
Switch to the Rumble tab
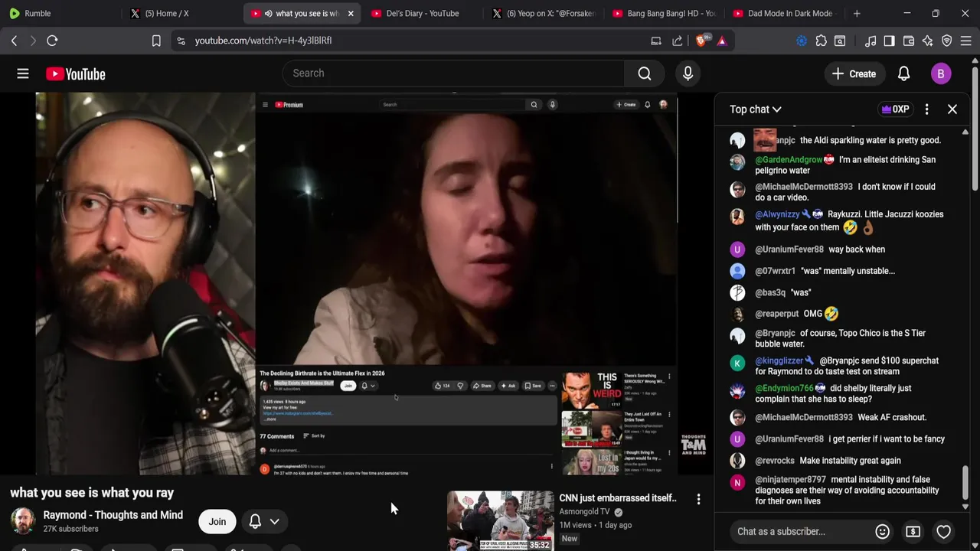coord(61,13)
